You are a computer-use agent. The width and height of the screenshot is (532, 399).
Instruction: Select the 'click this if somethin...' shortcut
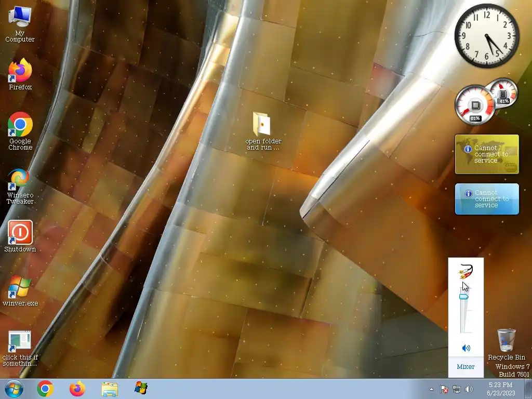20,348
